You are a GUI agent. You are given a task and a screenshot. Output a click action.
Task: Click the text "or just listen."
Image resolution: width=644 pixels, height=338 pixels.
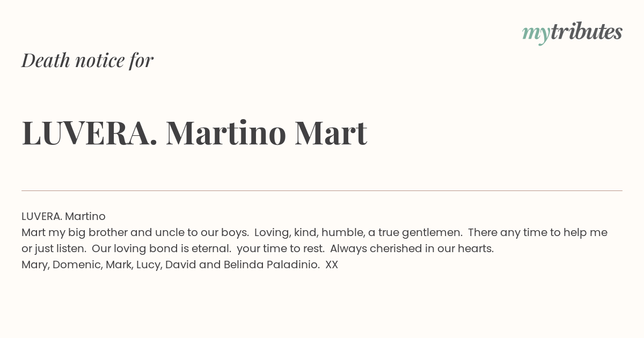[x=54, y=248]
